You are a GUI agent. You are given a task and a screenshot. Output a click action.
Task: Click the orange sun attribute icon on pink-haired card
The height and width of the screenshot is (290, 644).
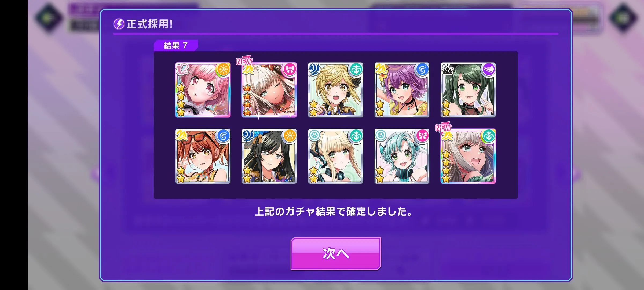pyautogui.click(x=223, y=70)
